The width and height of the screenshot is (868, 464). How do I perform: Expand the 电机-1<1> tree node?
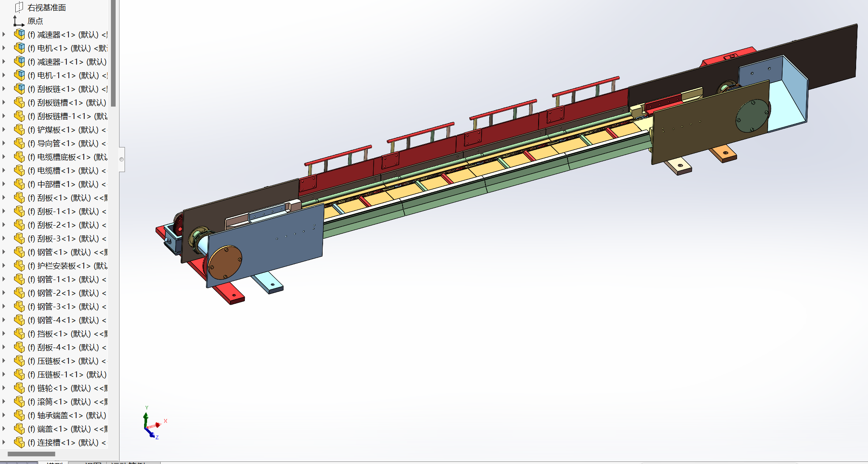coord(4,75)
